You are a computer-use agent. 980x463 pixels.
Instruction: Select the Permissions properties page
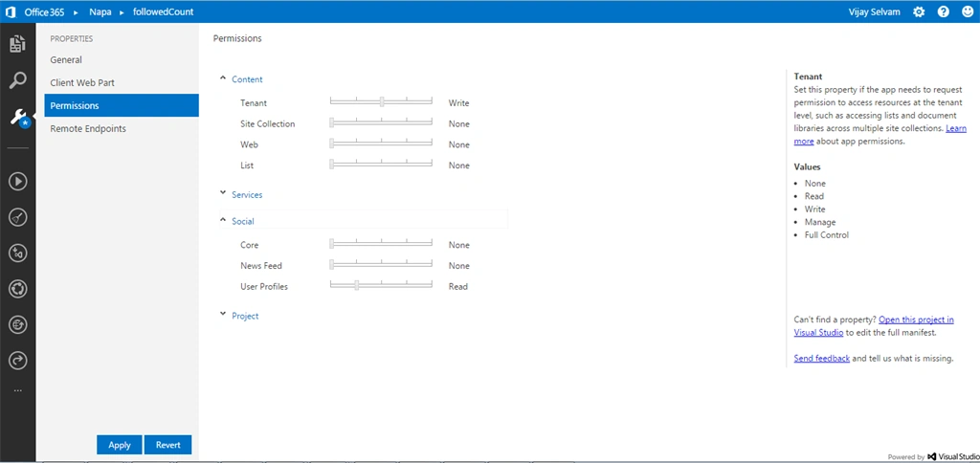(x=122, y=105)
